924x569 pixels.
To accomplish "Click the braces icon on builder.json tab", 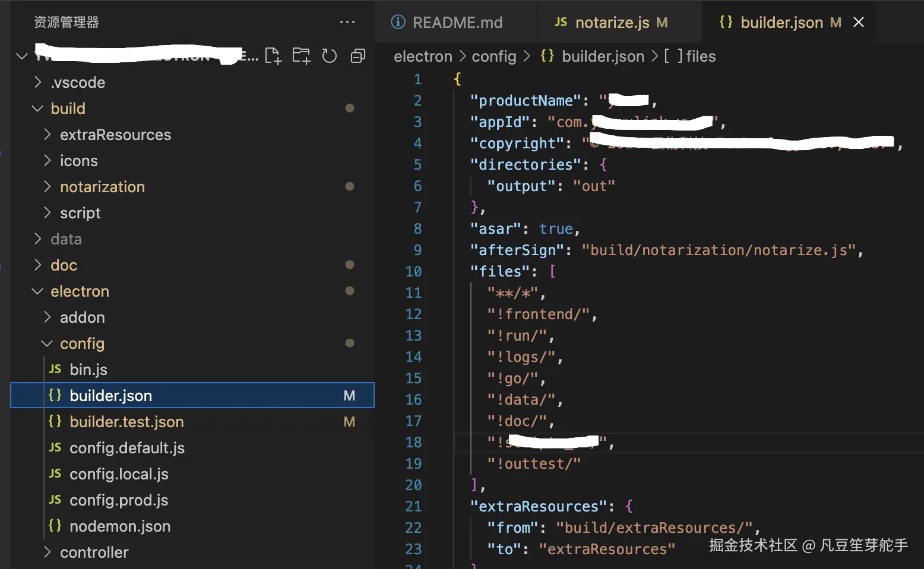I will (726, 22).
